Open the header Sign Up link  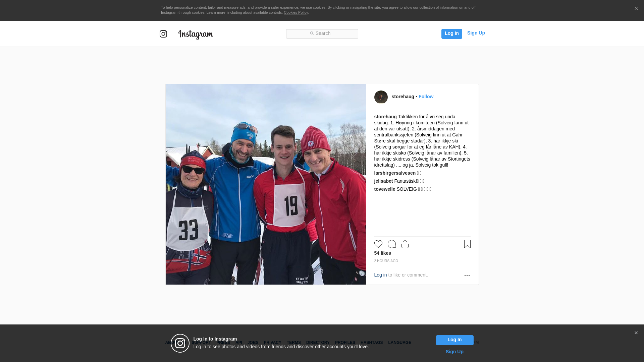476,33
